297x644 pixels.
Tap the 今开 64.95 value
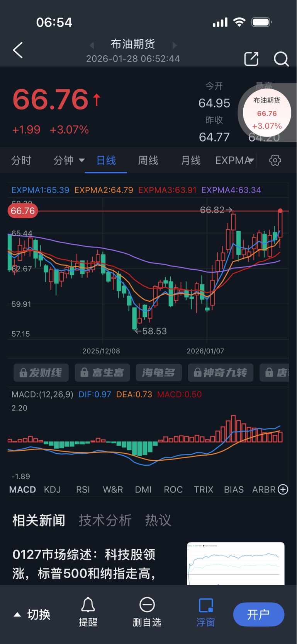point(214,103)
